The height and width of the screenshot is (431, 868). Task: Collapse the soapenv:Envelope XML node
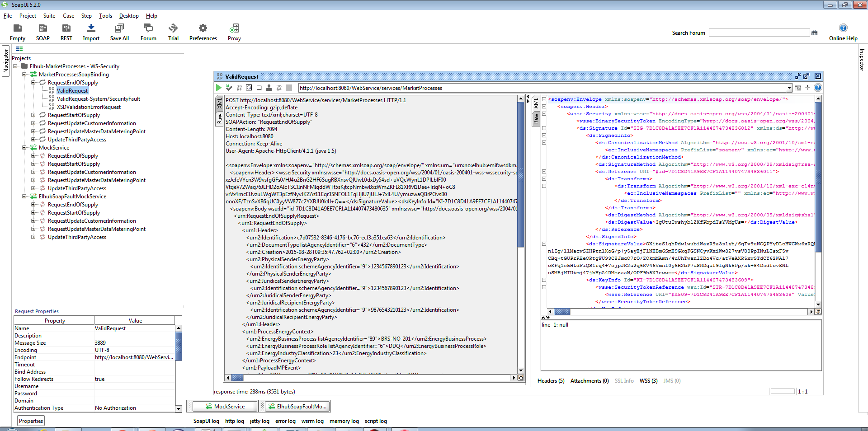[x=544, y=99]
